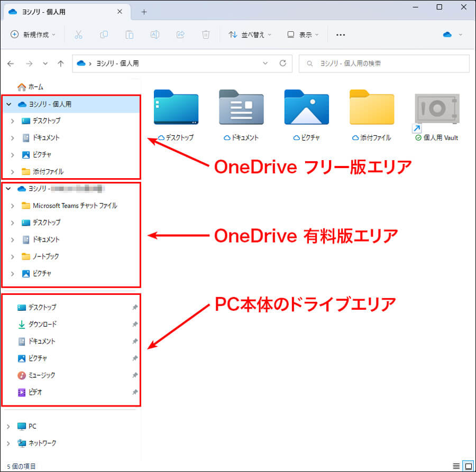476x472 pixels.
Task: Expand the ネットワーク tree node
Action: pos(8,443)
